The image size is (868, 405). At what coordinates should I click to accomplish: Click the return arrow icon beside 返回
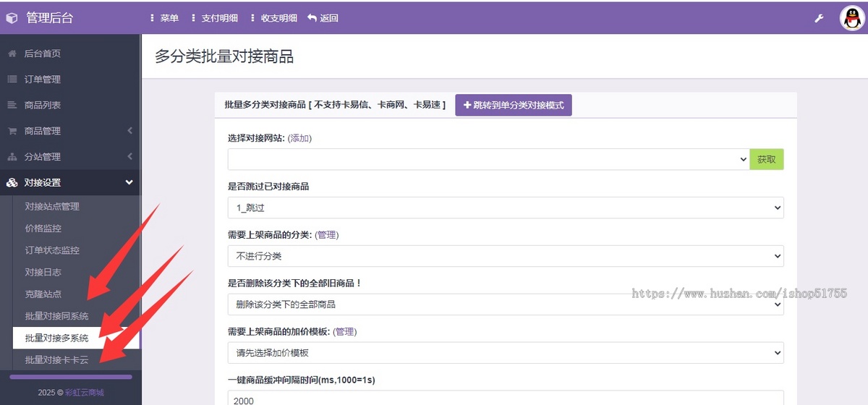[x=312, y=18]
